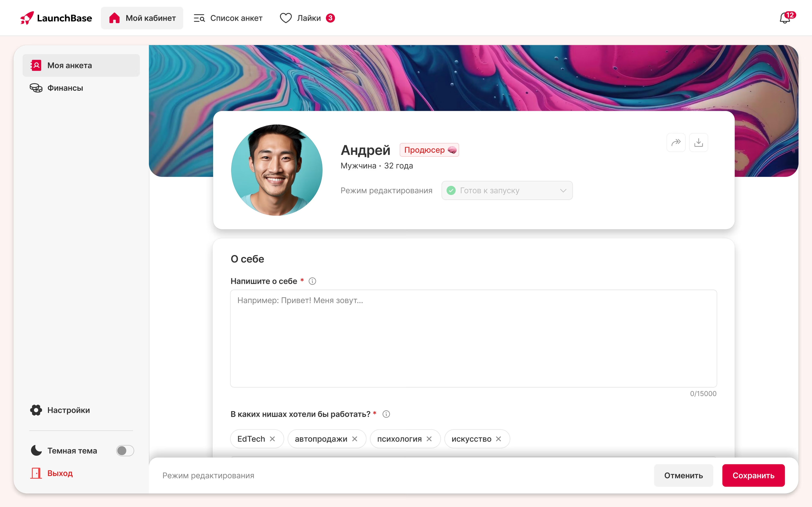This screenshot has height=507, width=812.
Task: Click the info icon beside niches question
Action: point(386,414)
